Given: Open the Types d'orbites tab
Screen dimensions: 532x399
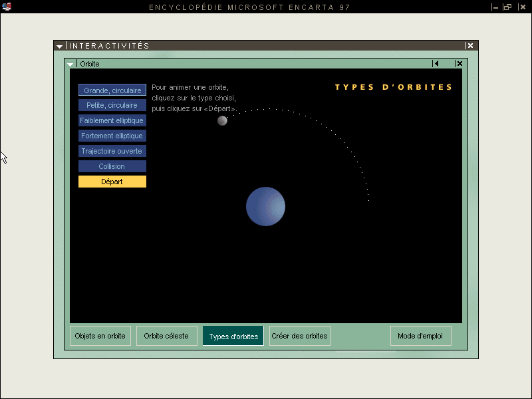Looking at the screenshot, I should (x=233, y=336).
